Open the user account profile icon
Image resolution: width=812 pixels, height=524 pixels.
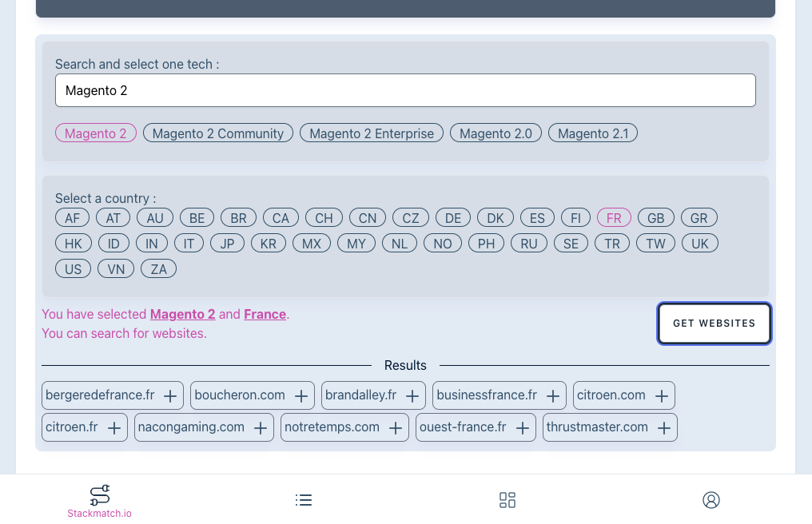coord(711,500)
